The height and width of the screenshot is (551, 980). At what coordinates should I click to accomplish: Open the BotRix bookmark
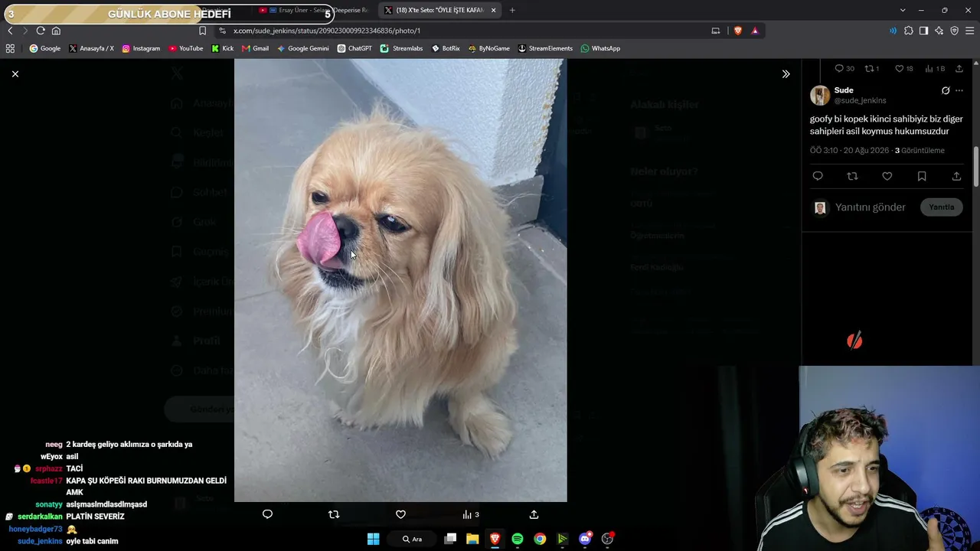[x=446, y=48]
